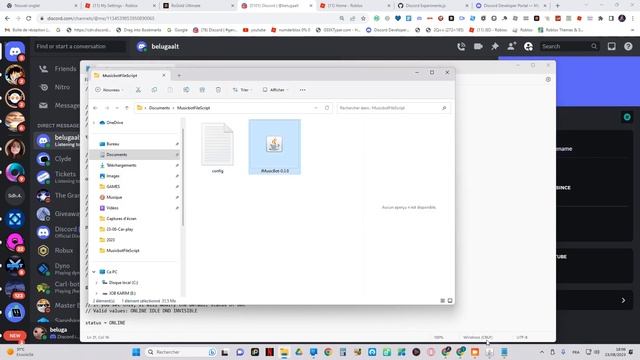Collapse the Ce PC tree node
This screenshot has width=640, height=360.
94,272
